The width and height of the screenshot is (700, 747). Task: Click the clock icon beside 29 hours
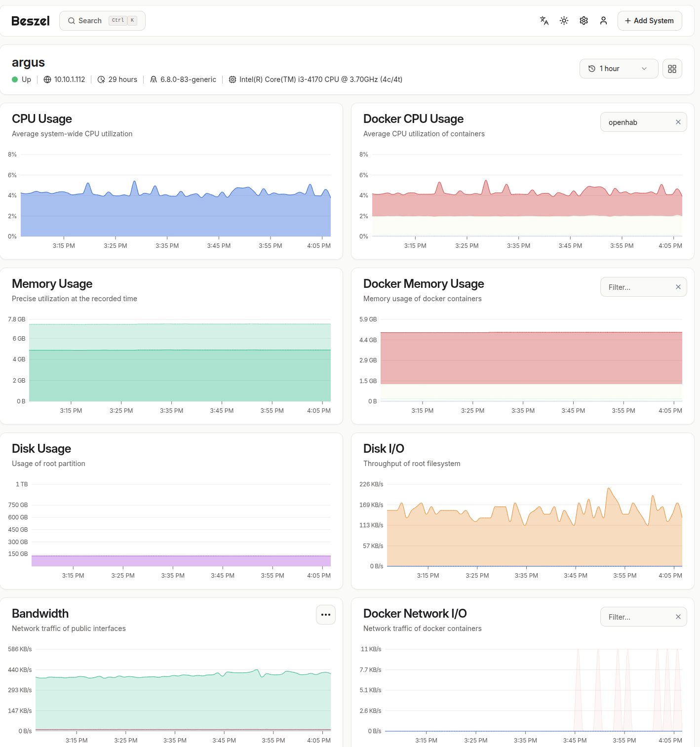click(101, 79)
